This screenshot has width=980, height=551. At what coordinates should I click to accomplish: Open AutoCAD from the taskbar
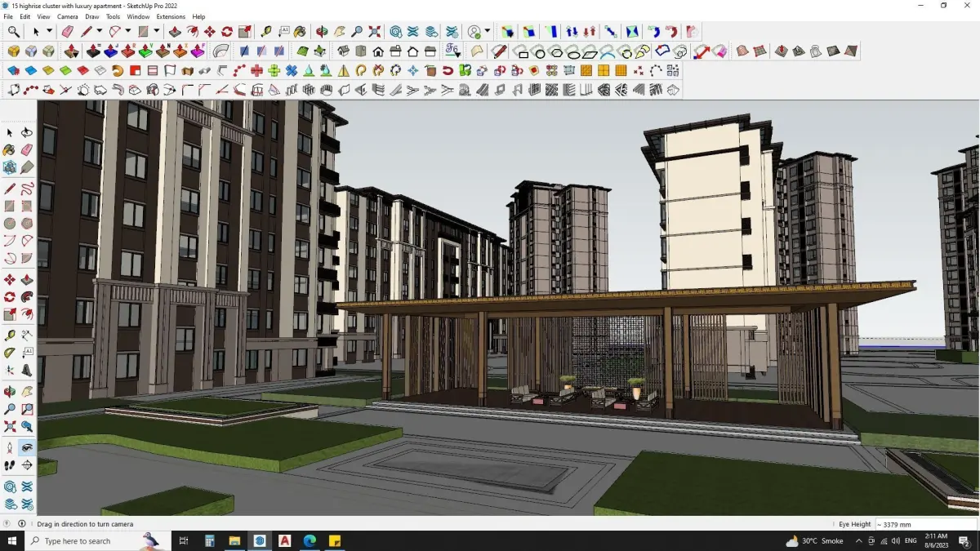pyautogui.click(x=284, y=540)
